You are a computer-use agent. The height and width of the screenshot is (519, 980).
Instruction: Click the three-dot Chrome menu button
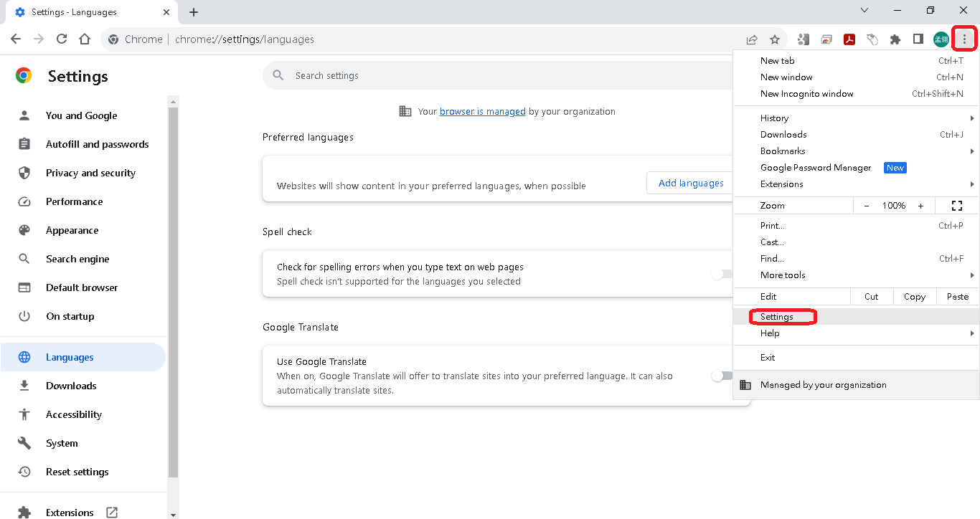965,39
